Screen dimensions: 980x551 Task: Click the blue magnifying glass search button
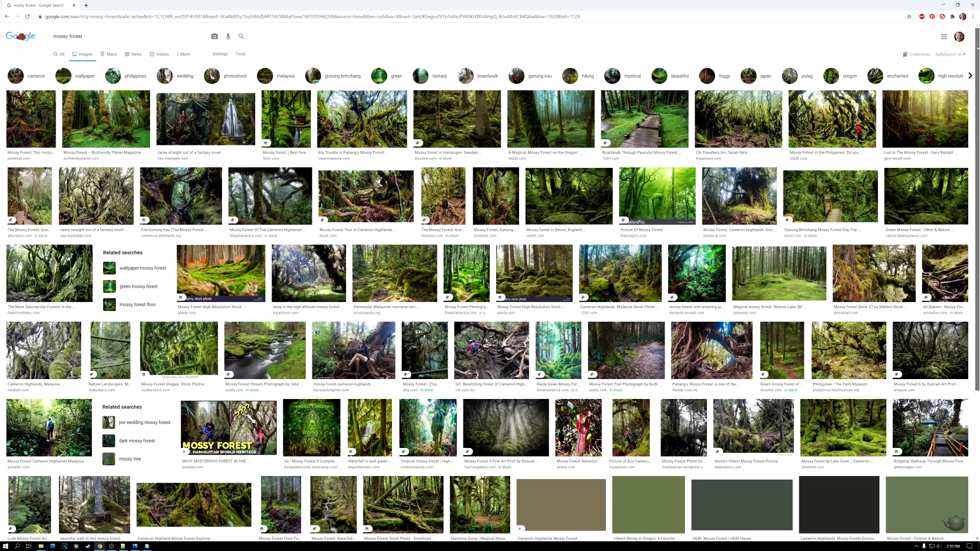pos(241,36)
